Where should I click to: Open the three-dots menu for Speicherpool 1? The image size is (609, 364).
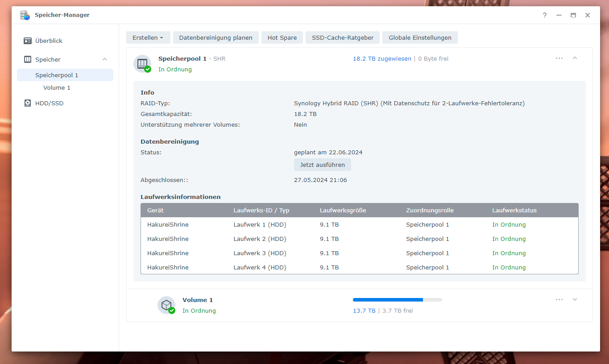[559, 58]
